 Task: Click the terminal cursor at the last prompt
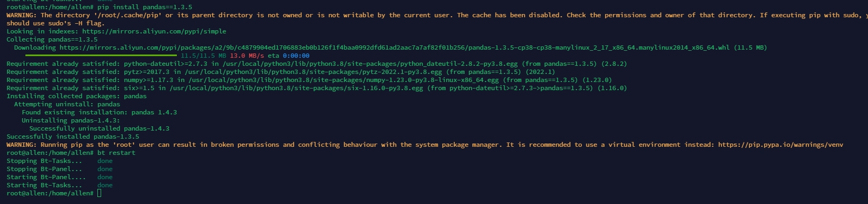pyautogui.click(x=100, y=193)
